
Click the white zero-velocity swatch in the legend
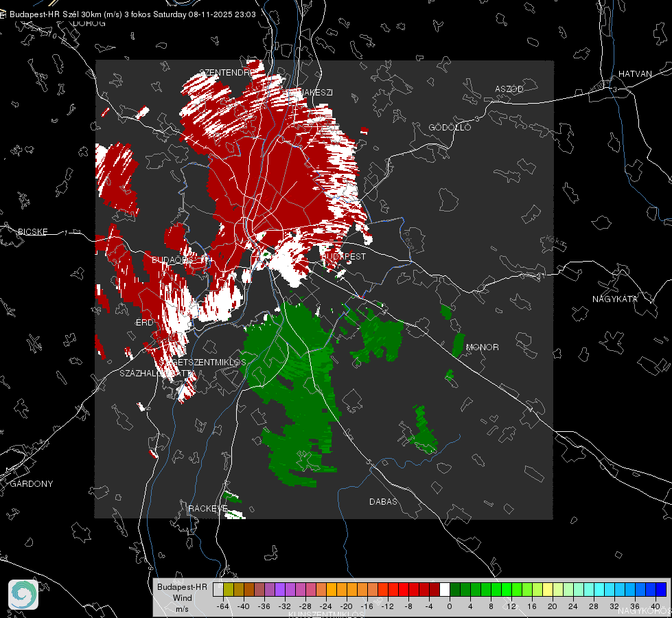(444, 589)
